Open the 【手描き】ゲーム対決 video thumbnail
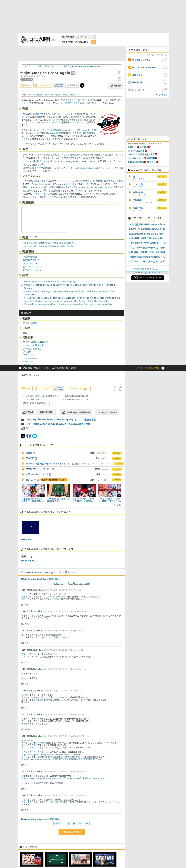 click(x=33, y=490)
